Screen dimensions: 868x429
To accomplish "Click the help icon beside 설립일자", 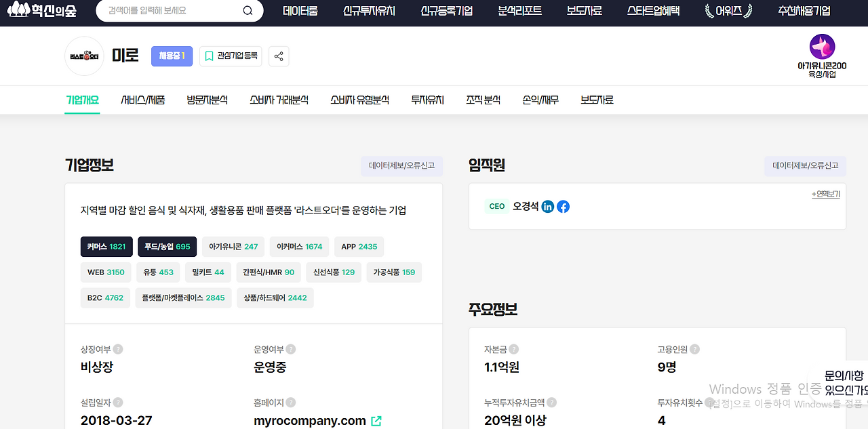I will 118,403.
